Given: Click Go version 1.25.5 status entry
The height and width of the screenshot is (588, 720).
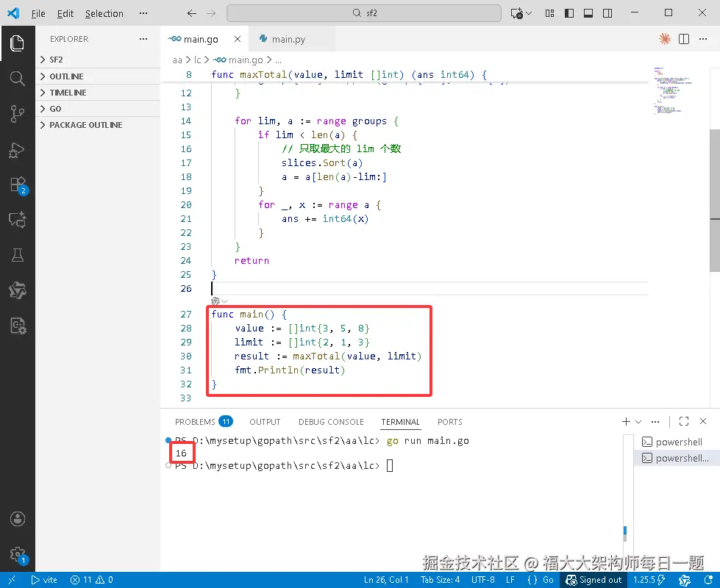Looking at the screenshot, I should click(649, 580).
